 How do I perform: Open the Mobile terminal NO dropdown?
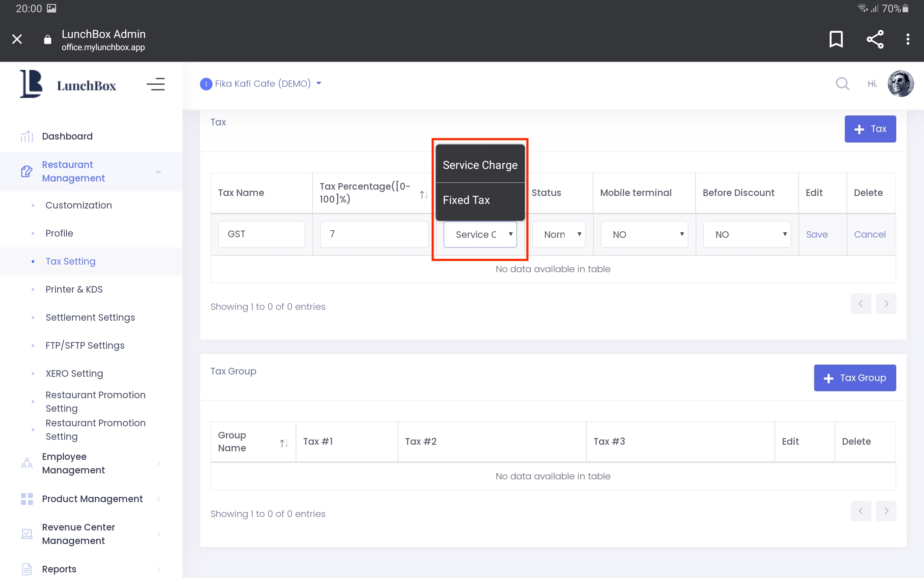tap(644, 234)
